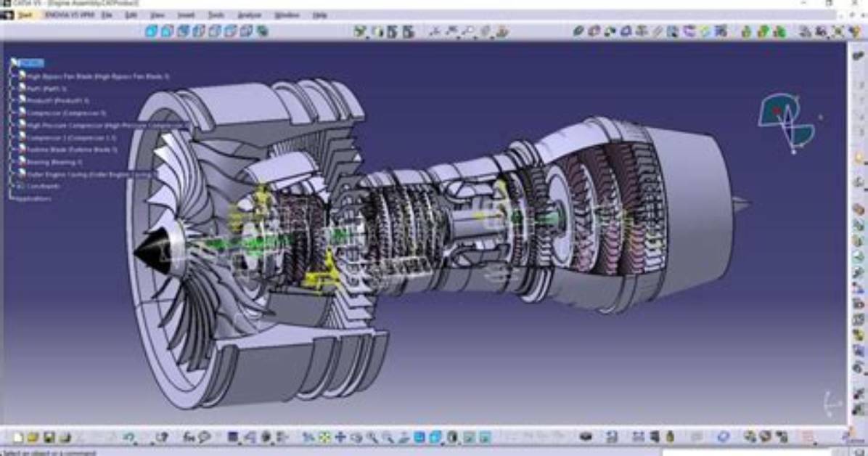
Task: Open the File menu
Action: point(107,15)
